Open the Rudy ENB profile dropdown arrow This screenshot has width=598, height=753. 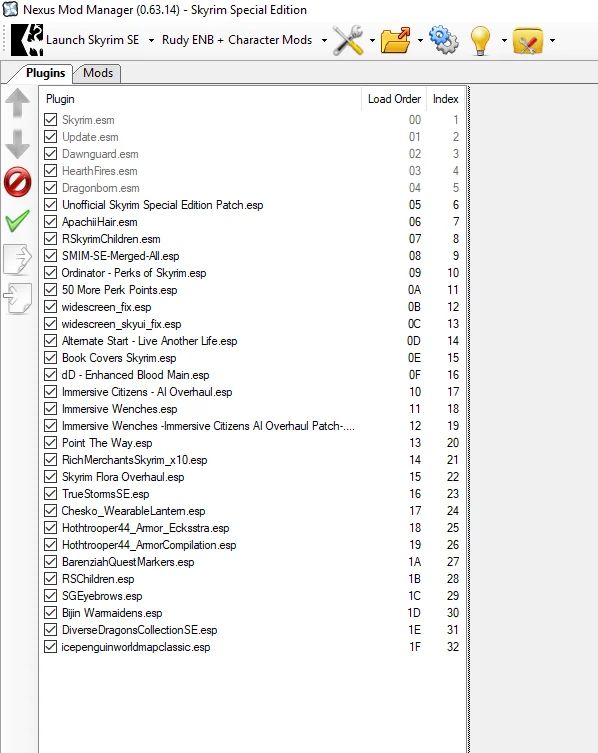(324, 40)
